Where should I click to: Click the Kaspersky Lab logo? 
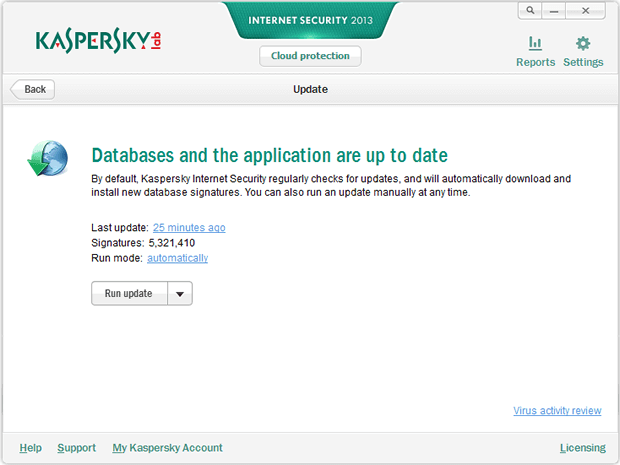click(x=98, y=40)
